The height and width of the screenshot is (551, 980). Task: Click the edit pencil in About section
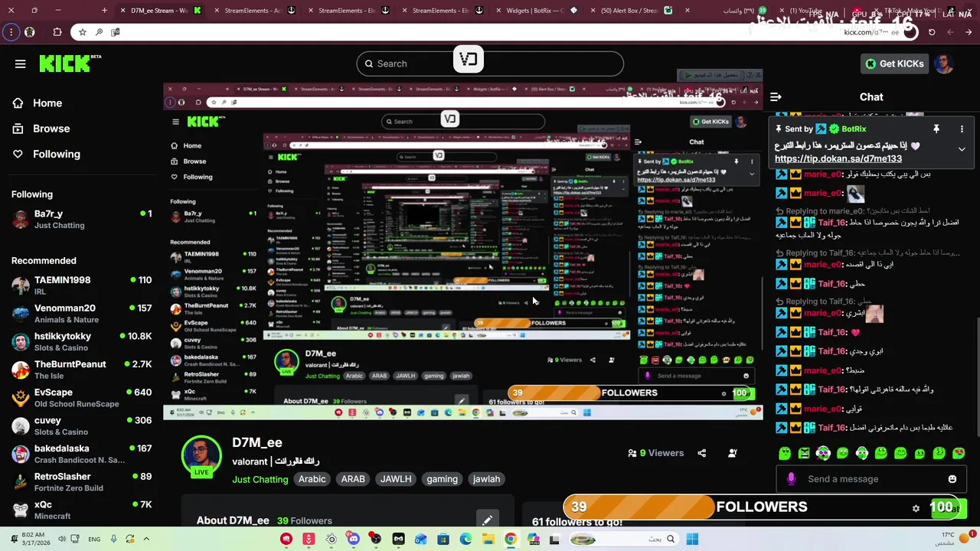[x=487, y=520]
